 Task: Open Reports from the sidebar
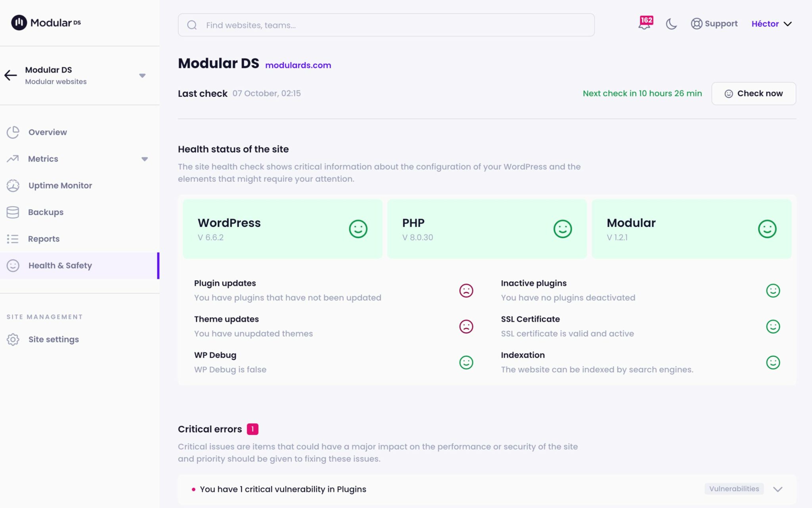point(44,239)
